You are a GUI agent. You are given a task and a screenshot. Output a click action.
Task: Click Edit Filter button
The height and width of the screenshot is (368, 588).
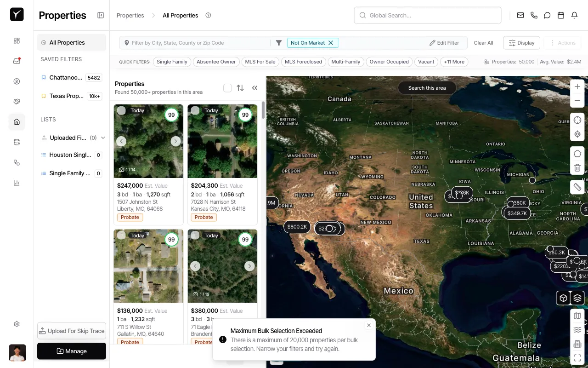(444, 43)
